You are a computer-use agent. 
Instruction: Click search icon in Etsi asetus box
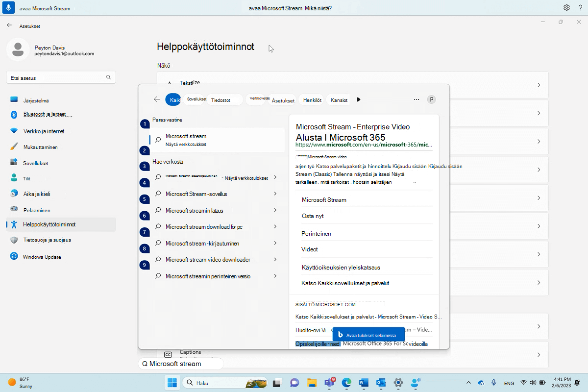coord(108,77)
